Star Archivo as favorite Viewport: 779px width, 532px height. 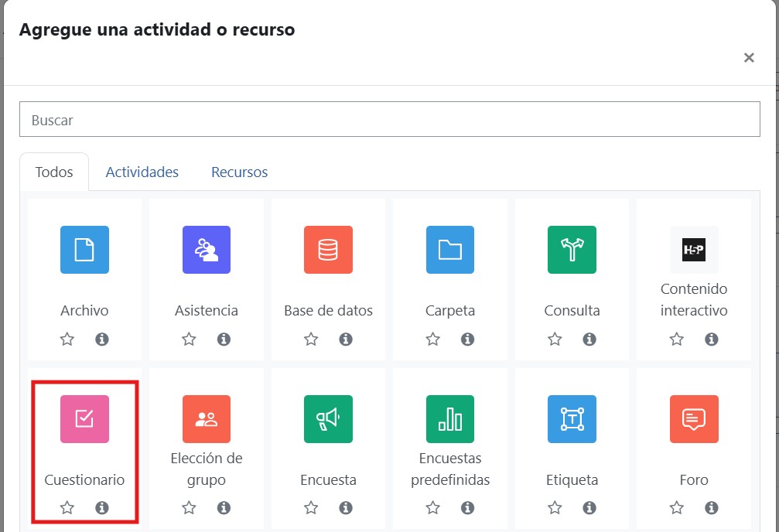[67, 339]
